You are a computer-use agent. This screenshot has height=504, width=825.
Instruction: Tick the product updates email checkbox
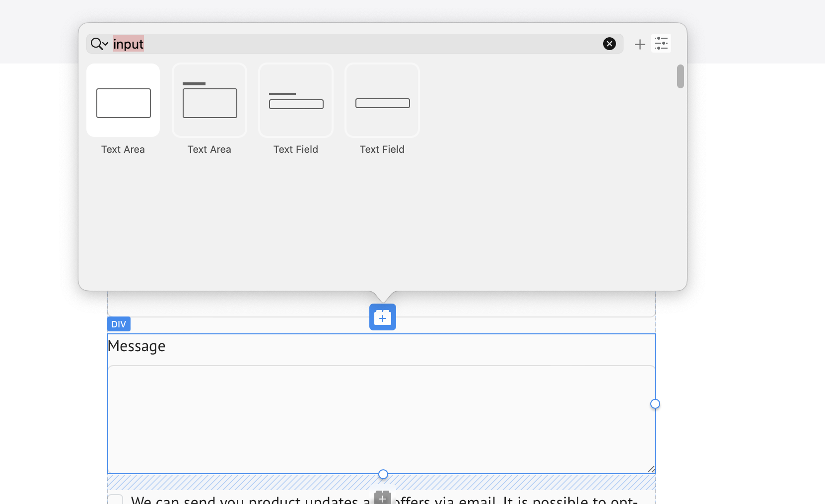coord(116,500)
